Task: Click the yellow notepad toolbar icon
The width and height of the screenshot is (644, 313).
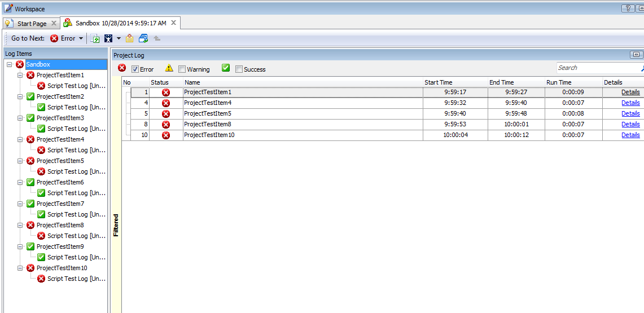Action: pyautogui.click(x=130, y=38)
